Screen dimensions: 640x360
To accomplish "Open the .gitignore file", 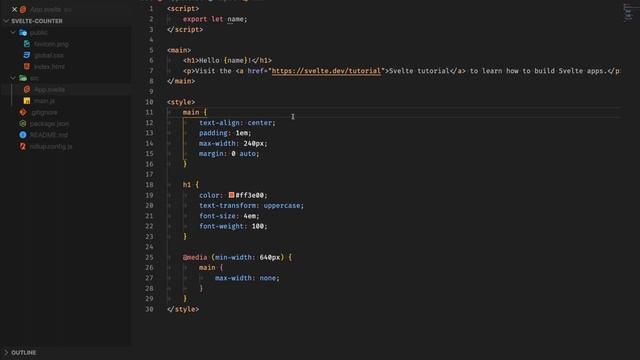I will [x=44, y=112].
